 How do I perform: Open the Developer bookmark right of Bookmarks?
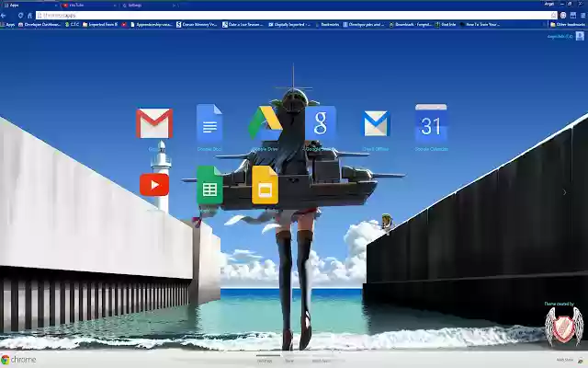(364, 25)
